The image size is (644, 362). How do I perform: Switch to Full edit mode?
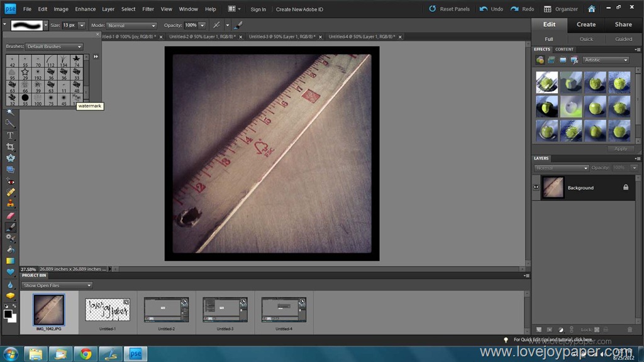(x=548, y=39)
